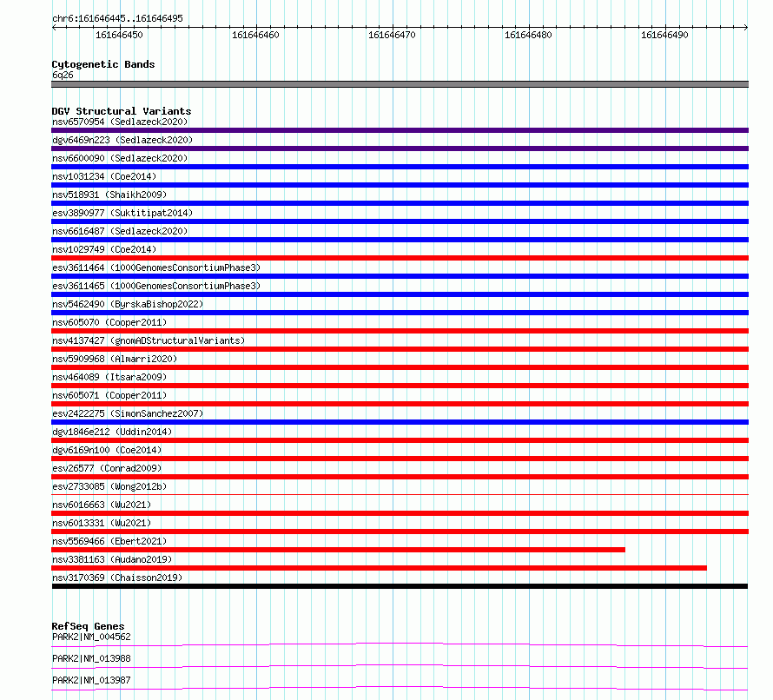Click the blue bar under nsv6616487
The image size is (773, 700).
tap(400, 240)
